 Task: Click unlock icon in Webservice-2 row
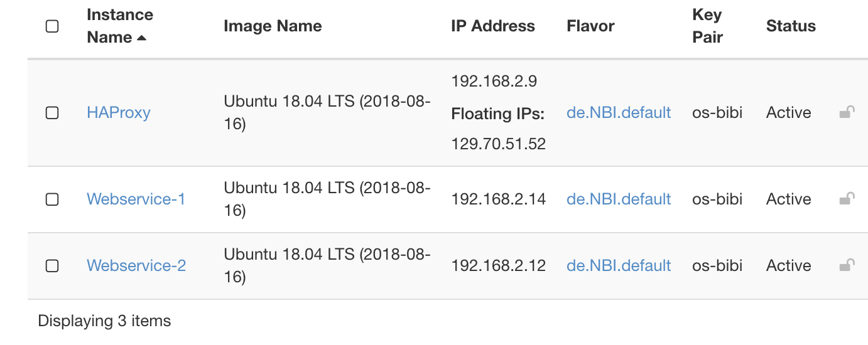tap(847, 265)
